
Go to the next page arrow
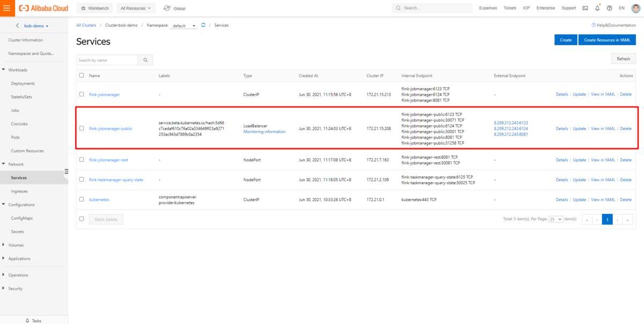point(617,219)
